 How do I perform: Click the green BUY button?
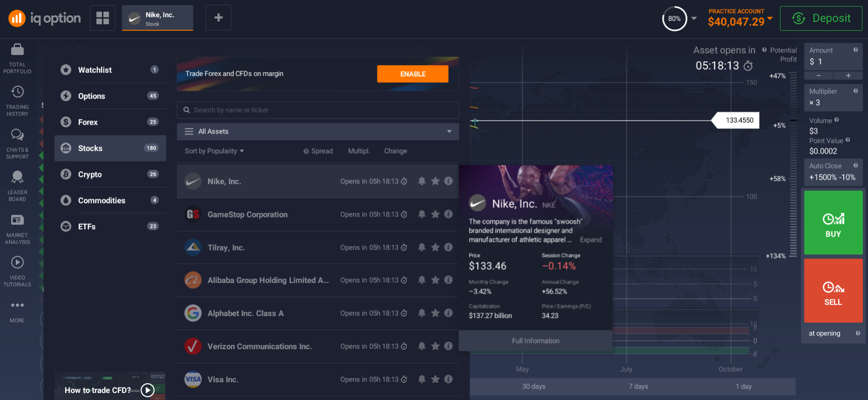click(833, 223)
